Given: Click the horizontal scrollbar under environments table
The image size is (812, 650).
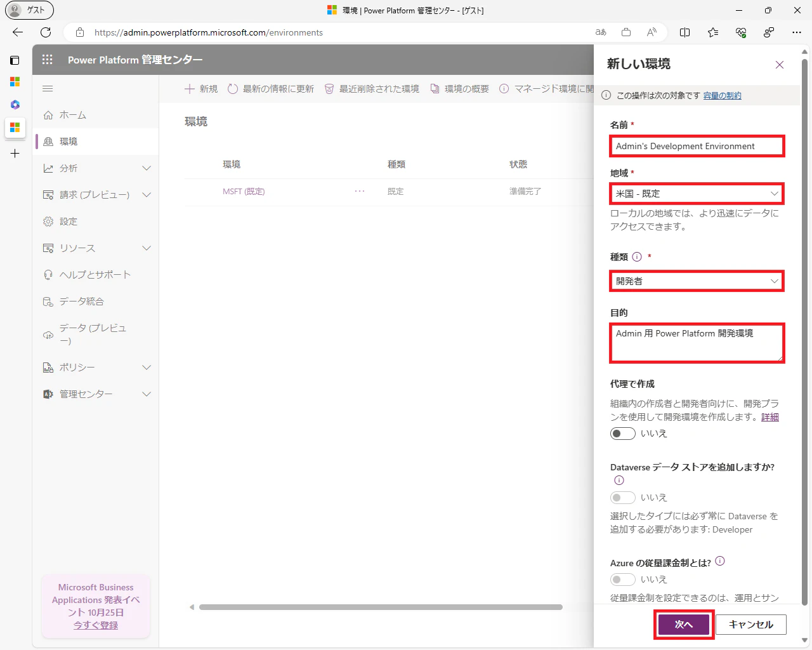Looking at the screenshot, I should [x=381, y=607].
